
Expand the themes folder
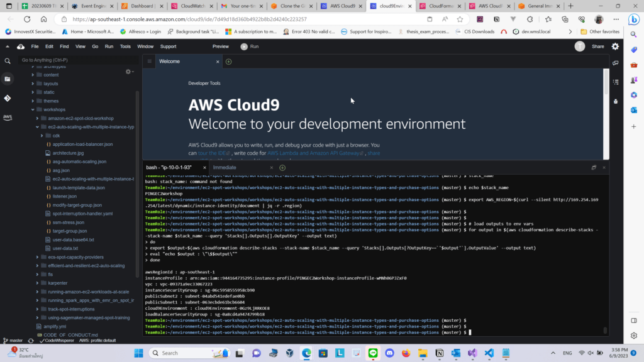click(33, 101)
